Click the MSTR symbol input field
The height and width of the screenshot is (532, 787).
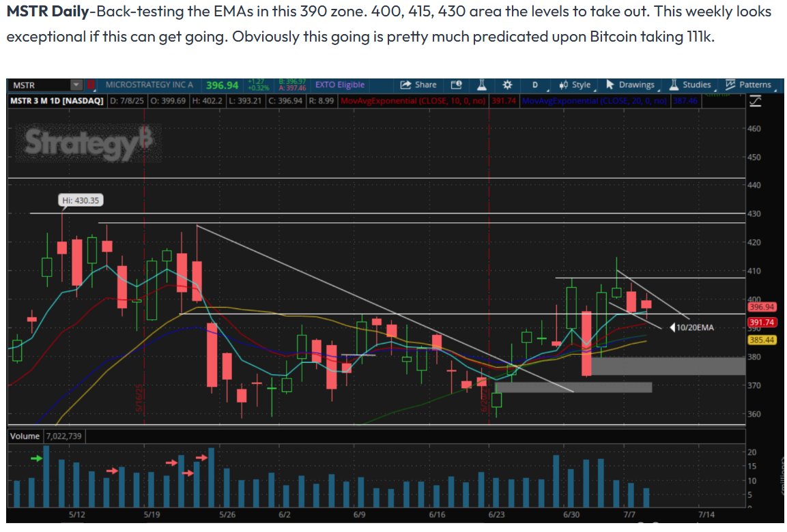[x=39, y=85]
